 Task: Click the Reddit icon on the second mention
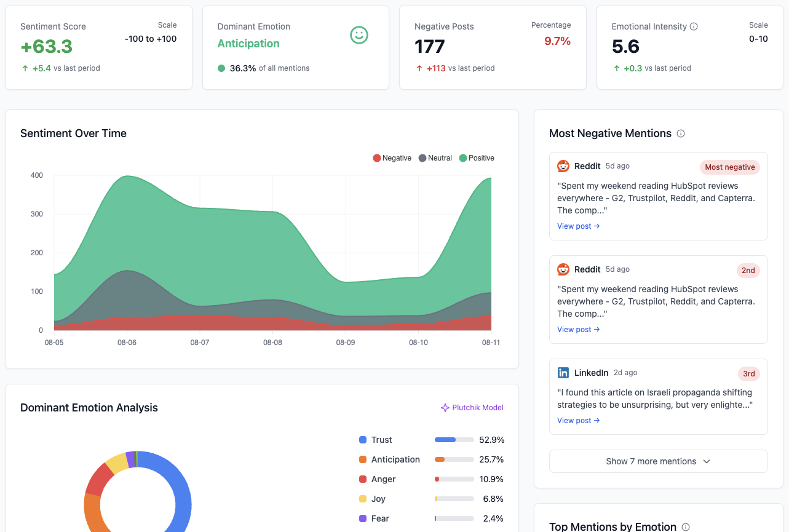(563, 269)
